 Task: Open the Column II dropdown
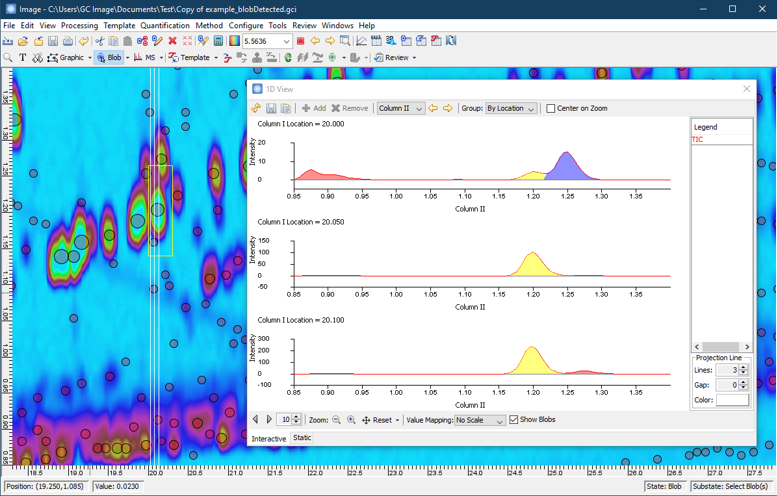(x=400, y=108)
